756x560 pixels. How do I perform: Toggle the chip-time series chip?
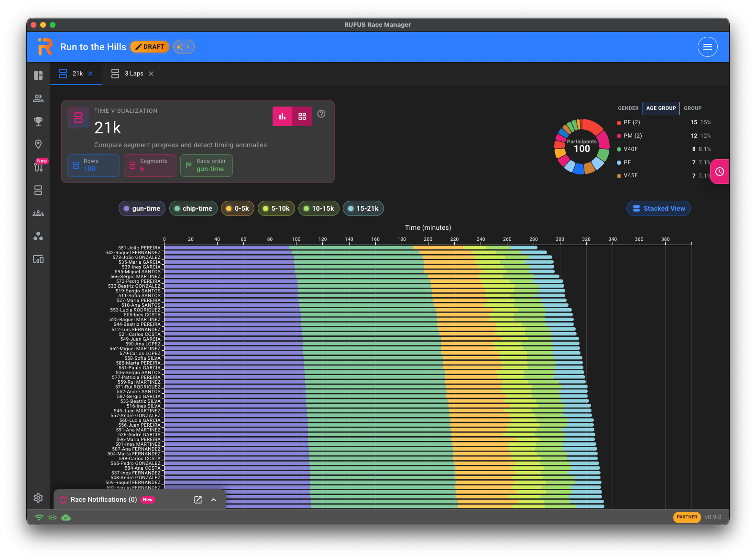[193, 208]
